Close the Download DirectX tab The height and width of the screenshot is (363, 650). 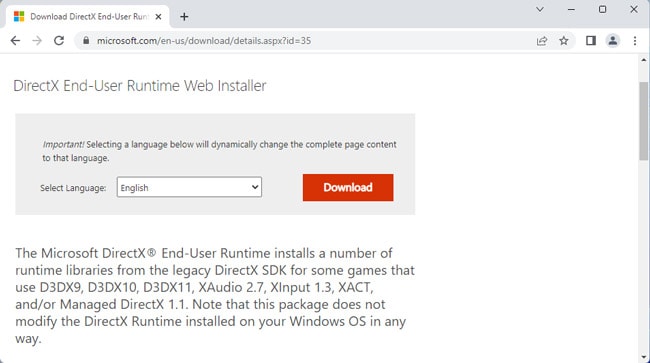[x=158, y=17]
